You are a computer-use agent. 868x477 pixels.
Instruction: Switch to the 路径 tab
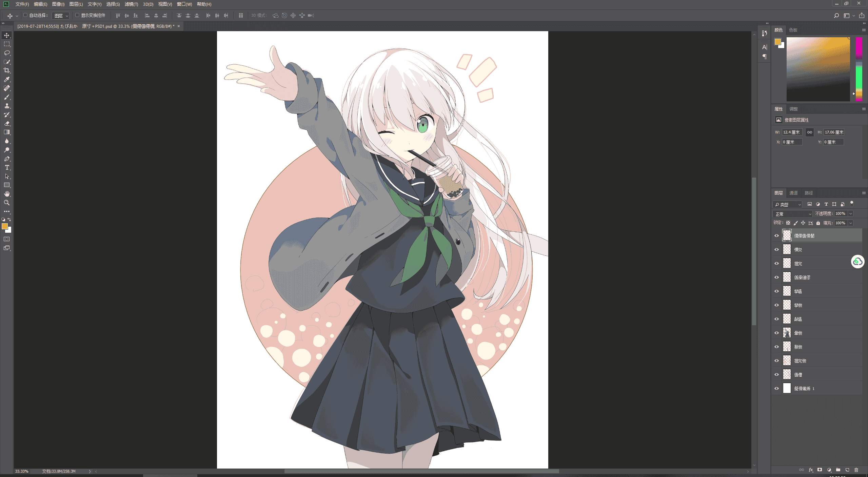809,193
